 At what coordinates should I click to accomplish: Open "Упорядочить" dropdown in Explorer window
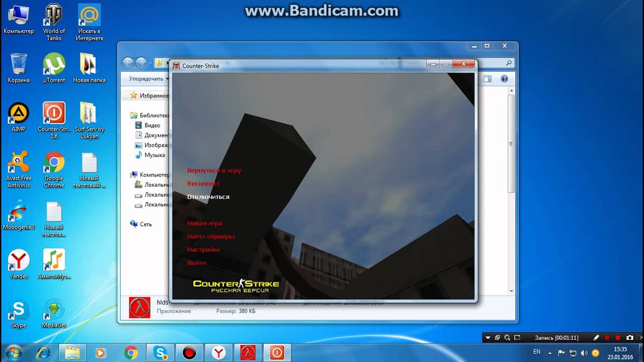pyautogui.click(x=148, y=78)
